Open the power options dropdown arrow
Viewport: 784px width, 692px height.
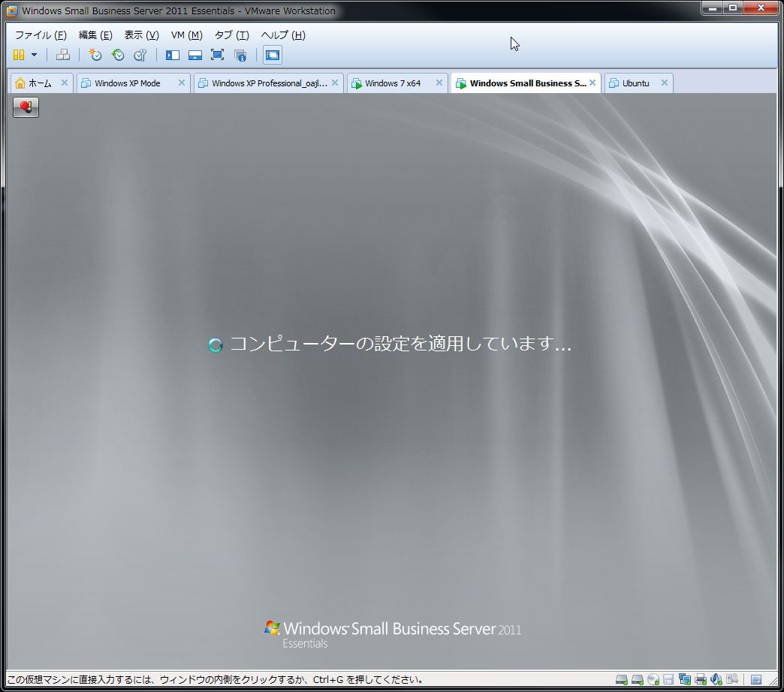pyautogui.click(x=34, y=55)
